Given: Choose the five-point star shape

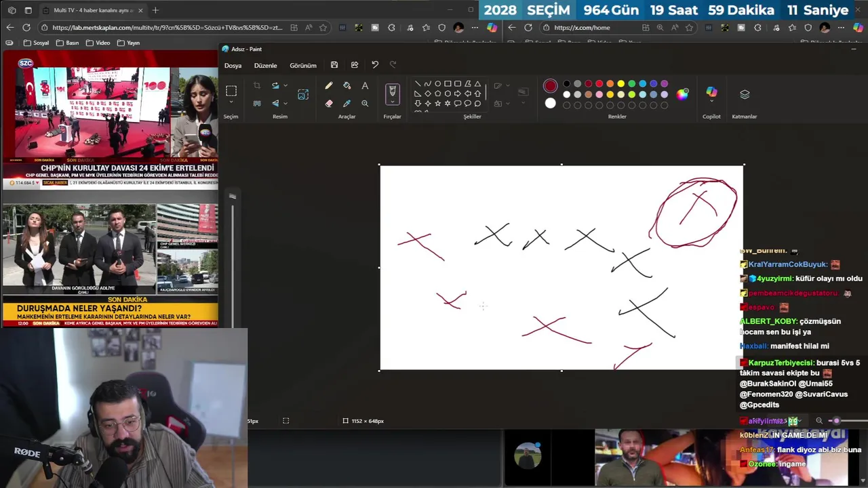Looking at the screenshot, I should coord(437,103).
